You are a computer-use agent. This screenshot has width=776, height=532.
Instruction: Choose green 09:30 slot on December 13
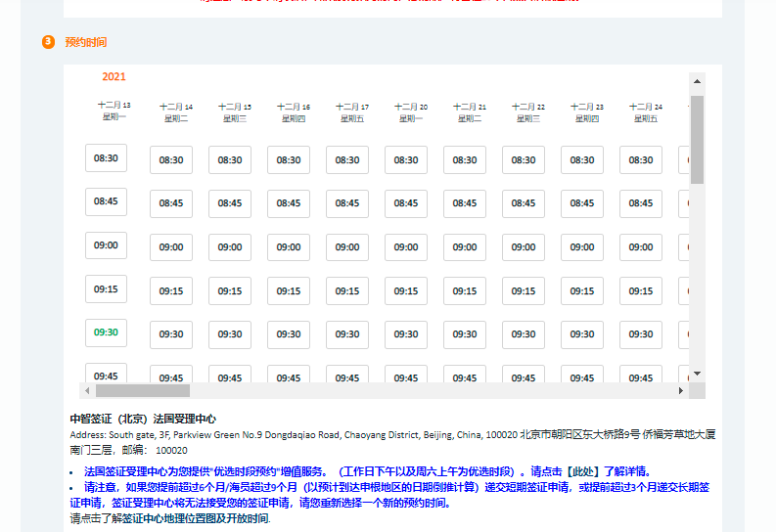(x=106, y=332)
